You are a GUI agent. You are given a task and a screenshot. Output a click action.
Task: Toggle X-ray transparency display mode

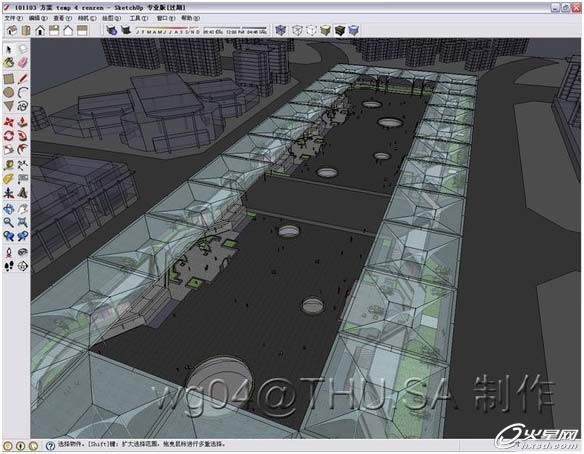click(x=280, y=30)
